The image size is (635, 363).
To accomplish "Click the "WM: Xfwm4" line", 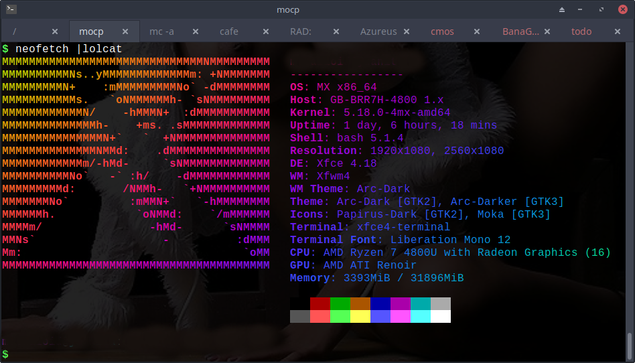I will tap(320, 176).
